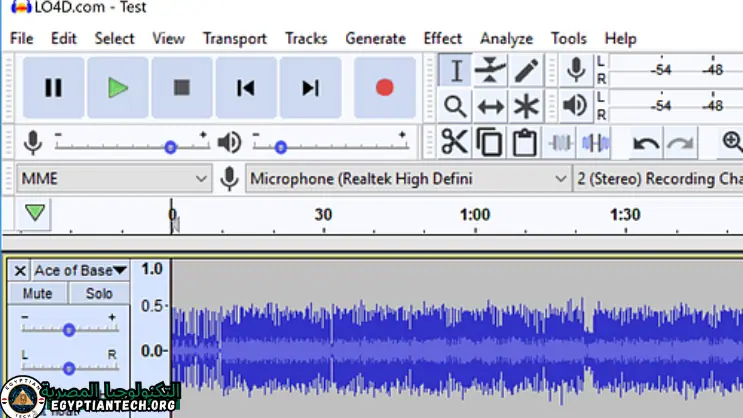743x418 pixels.
Task: Skip to start of the track
Action: click(246, 88)
